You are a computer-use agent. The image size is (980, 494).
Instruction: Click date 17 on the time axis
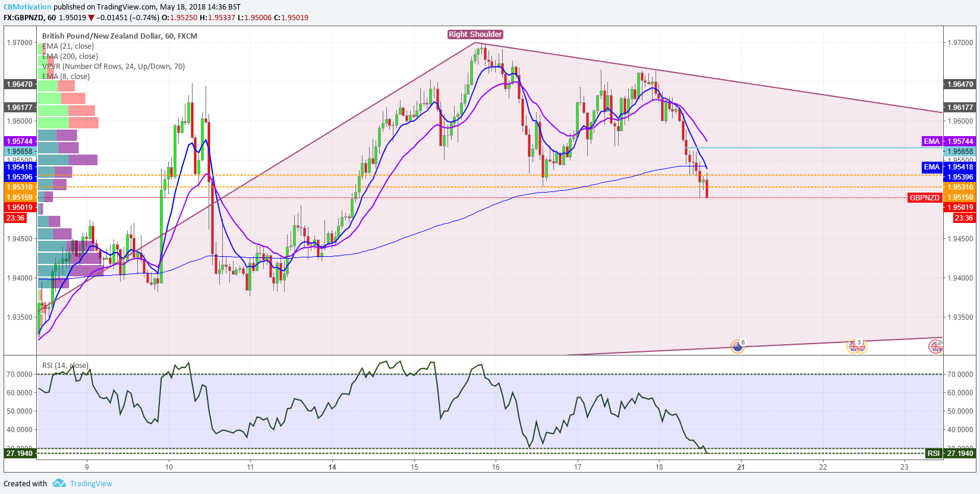[578, 467]
